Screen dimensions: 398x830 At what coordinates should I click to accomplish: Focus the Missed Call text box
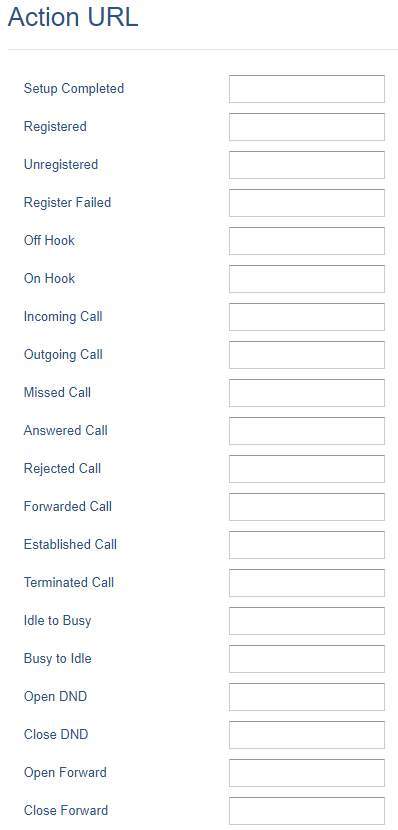coord(307,393)
